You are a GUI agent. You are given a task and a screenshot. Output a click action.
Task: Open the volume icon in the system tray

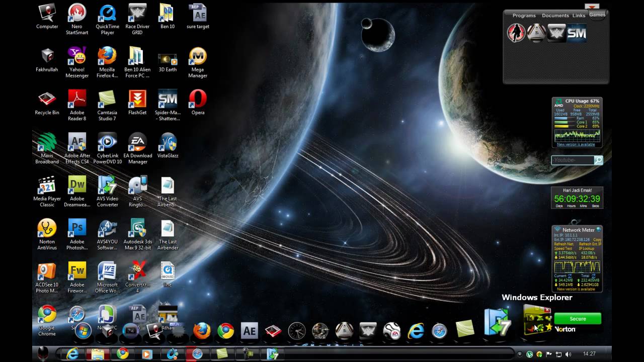click(568, 354)
